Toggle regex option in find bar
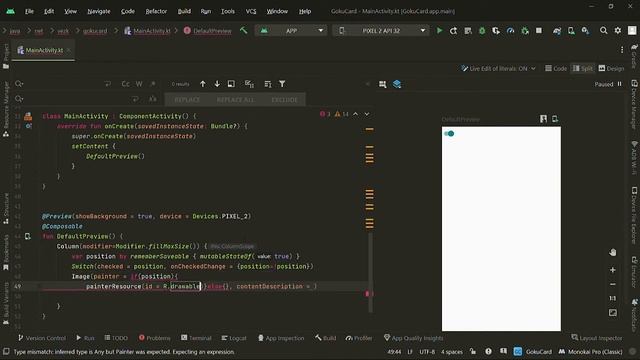Screen dimensions: 640x360 coord(153,84)
